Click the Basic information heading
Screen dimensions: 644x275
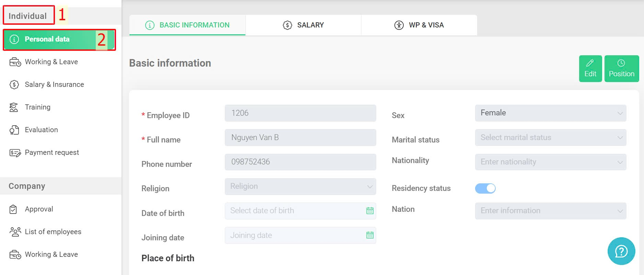(170, 63)
